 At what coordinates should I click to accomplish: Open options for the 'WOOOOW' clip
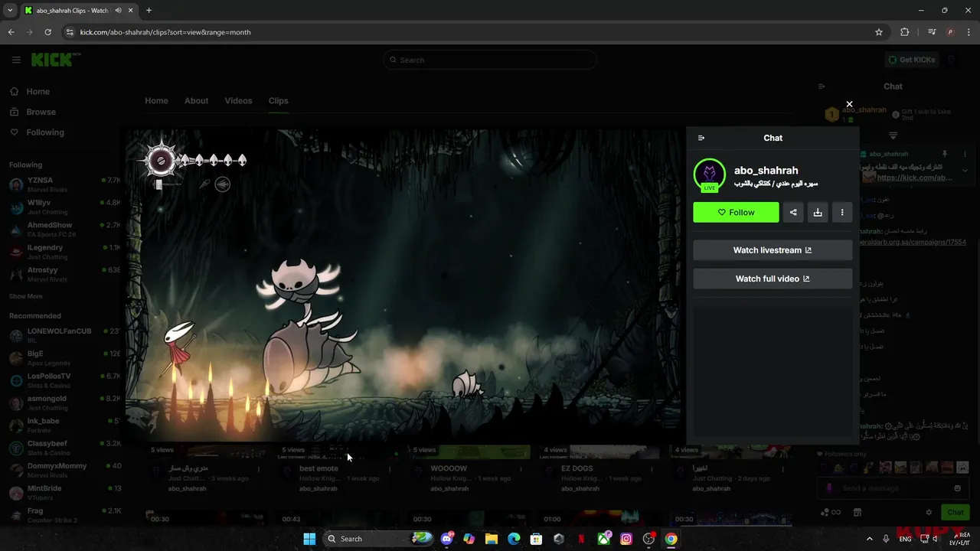521,470
